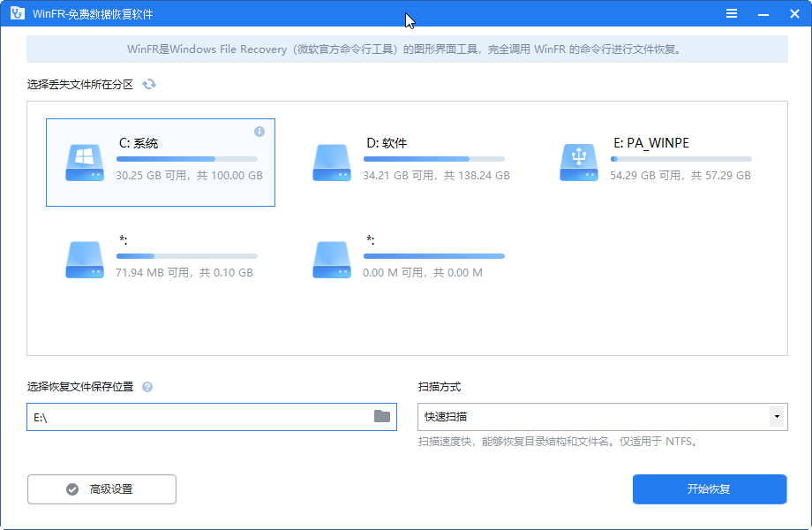Click the 54.29 GB 可用 size text

680,175
